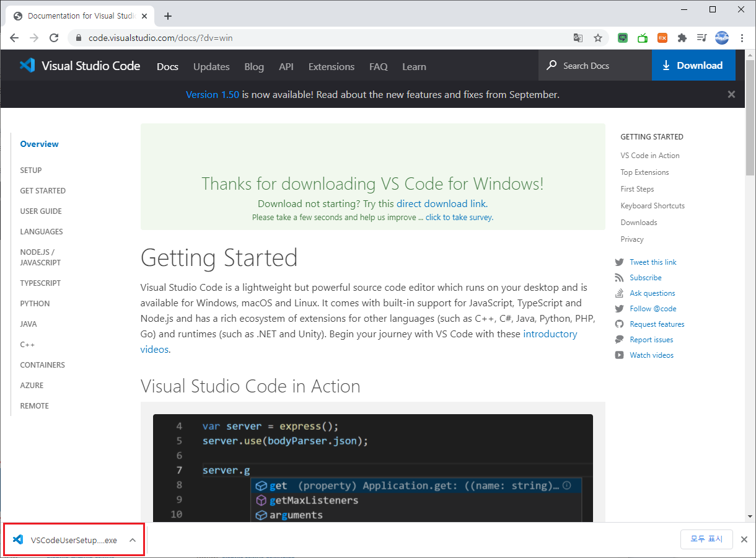
Task: Click the click to take survey link
Action: (x=459, y=218)
